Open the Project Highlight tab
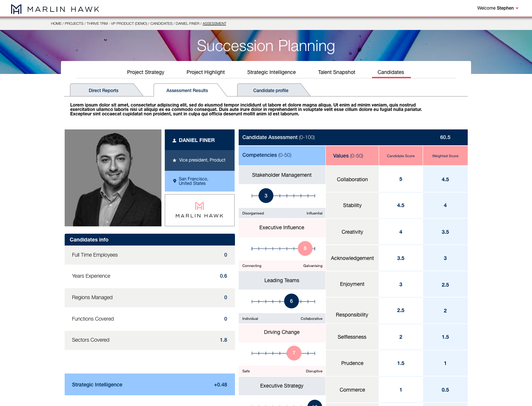532x406 pixels. pos(205,72)
